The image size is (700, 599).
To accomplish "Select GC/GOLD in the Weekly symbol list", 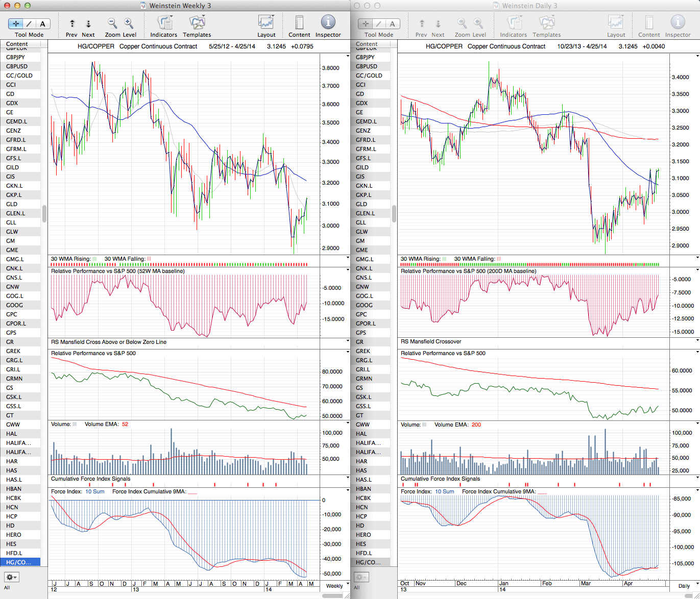I will (19, 76).
